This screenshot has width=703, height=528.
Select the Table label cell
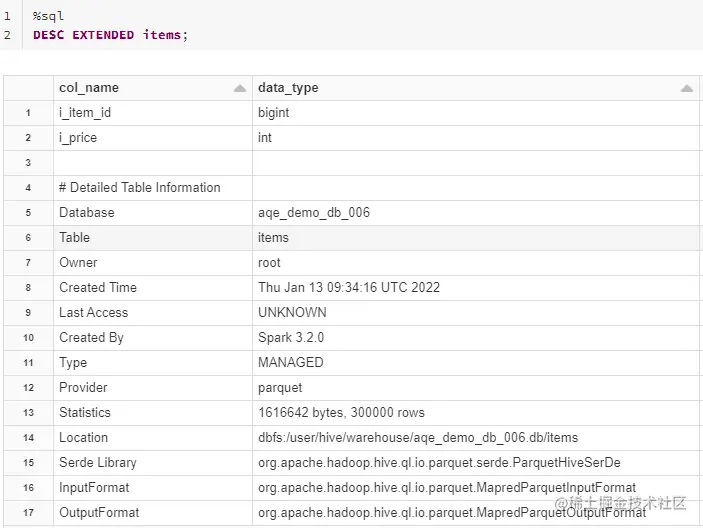pos(153,238)
